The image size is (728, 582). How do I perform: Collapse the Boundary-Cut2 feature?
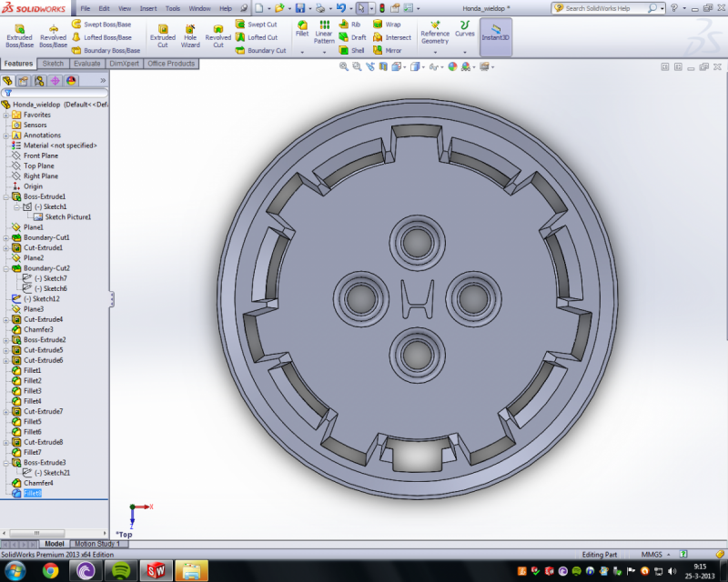pos(6,268)
